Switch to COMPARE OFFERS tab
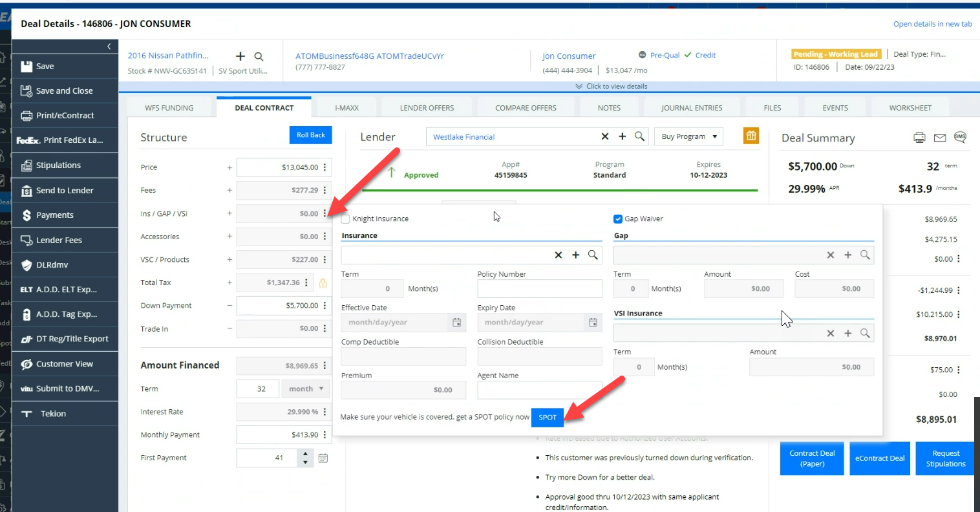Screen dimensions: 980x512 coord(526,108)
